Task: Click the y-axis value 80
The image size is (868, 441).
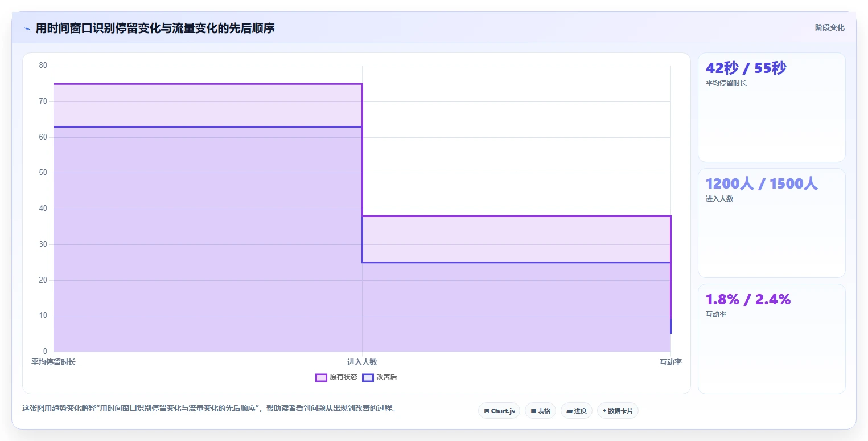Action: click(x=43, y=66)
